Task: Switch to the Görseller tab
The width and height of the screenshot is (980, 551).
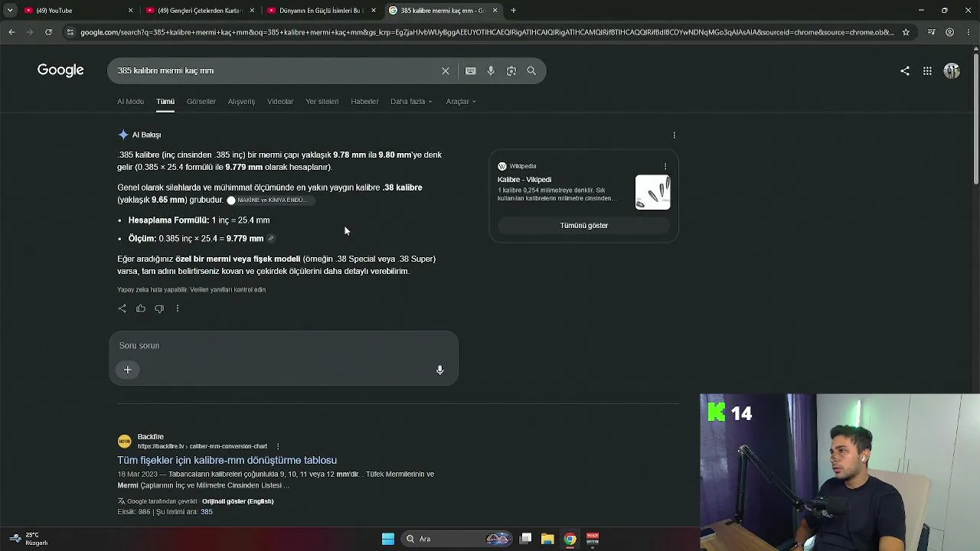Action: (x=201, y=102)
